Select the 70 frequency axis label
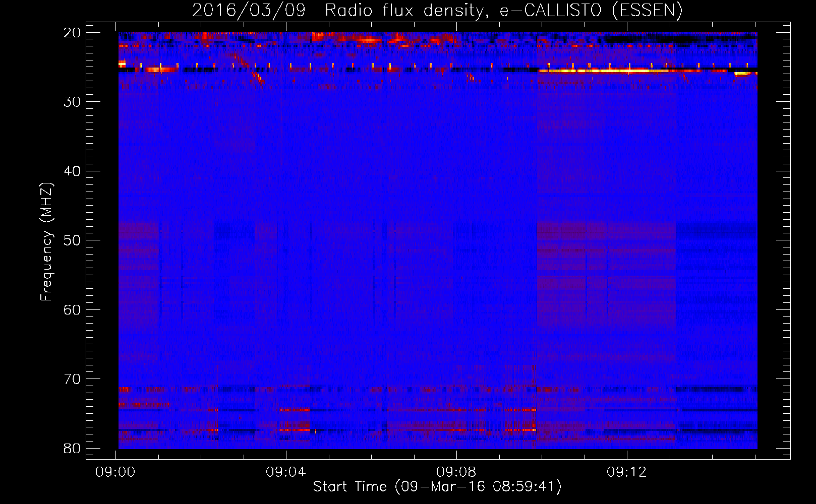Viewport: 816px width, 504px height. [x=72, y=379]
